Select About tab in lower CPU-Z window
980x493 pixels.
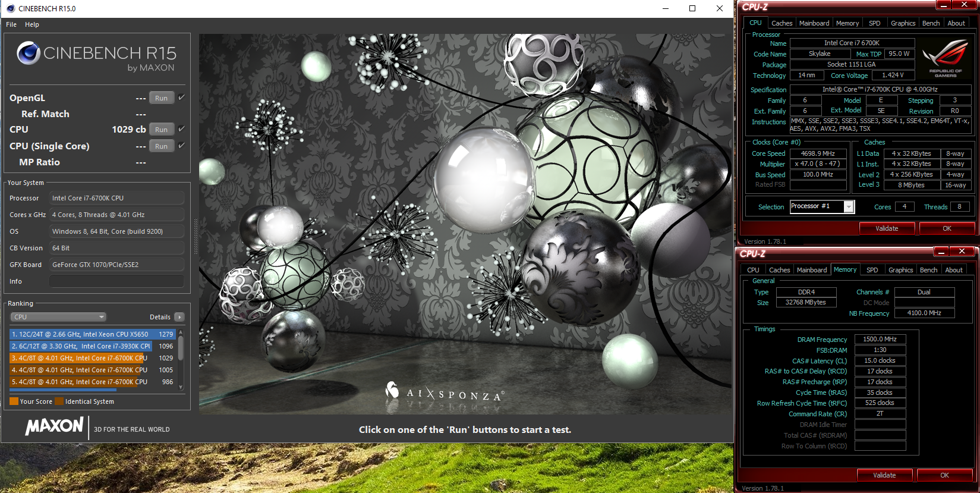954,270
